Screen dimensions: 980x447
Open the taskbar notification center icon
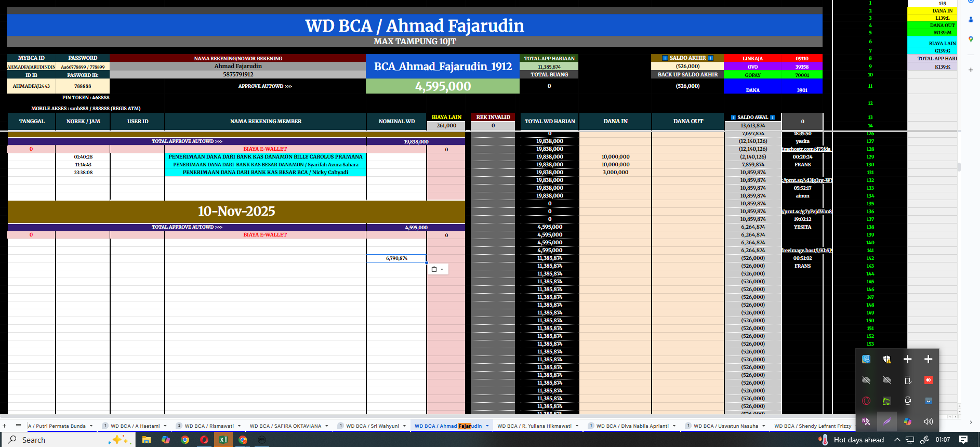[x=963, y=440]
